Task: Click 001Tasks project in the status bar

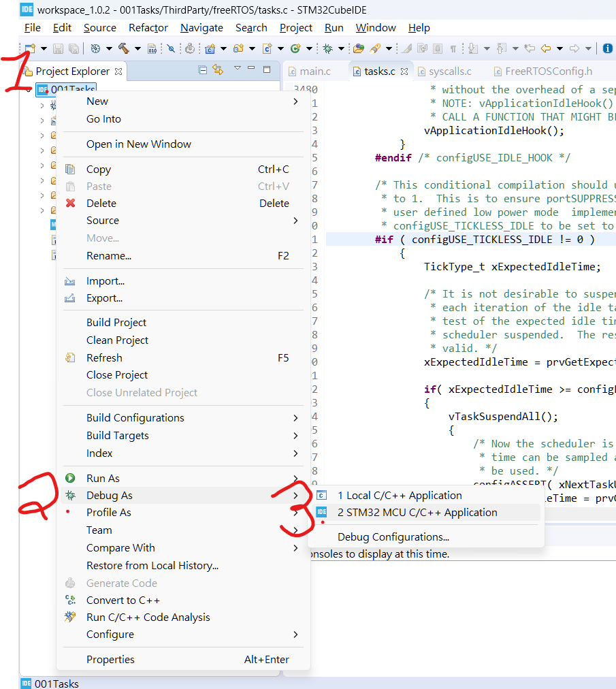Action: click(50, 684)
